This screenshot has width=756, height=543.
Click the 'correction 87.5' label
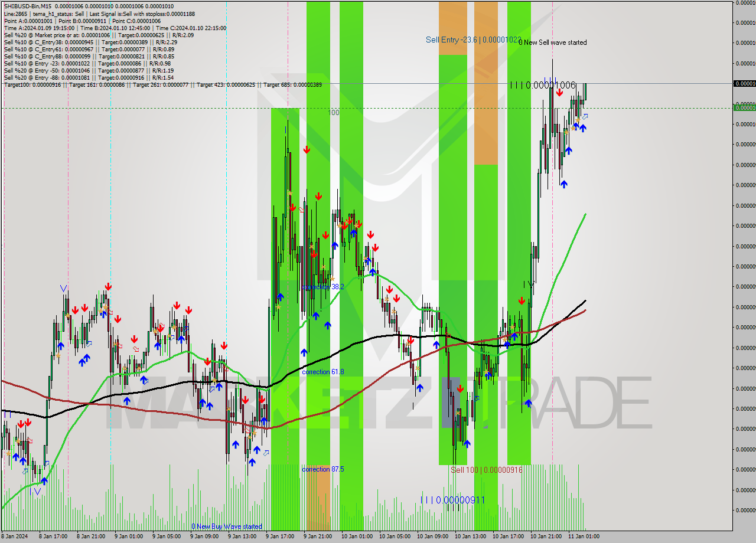pyautogui.click(x=323, y=469)
